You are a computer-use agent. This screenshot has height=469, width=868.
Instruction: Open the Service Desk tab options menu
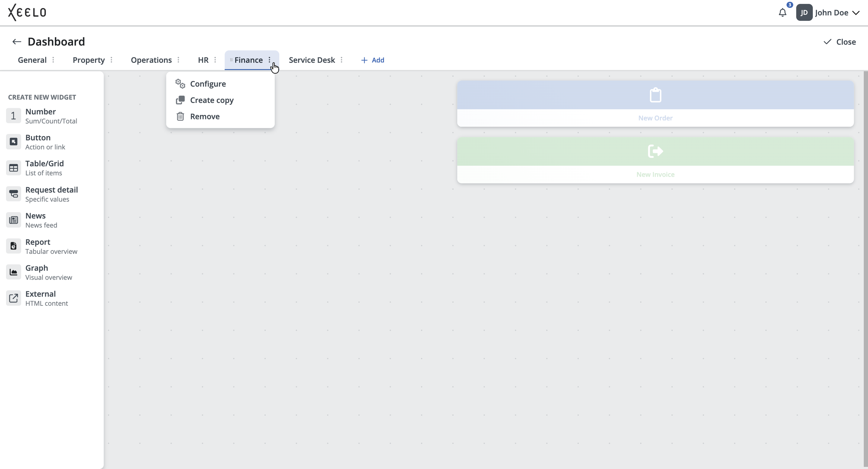[341, 60]
